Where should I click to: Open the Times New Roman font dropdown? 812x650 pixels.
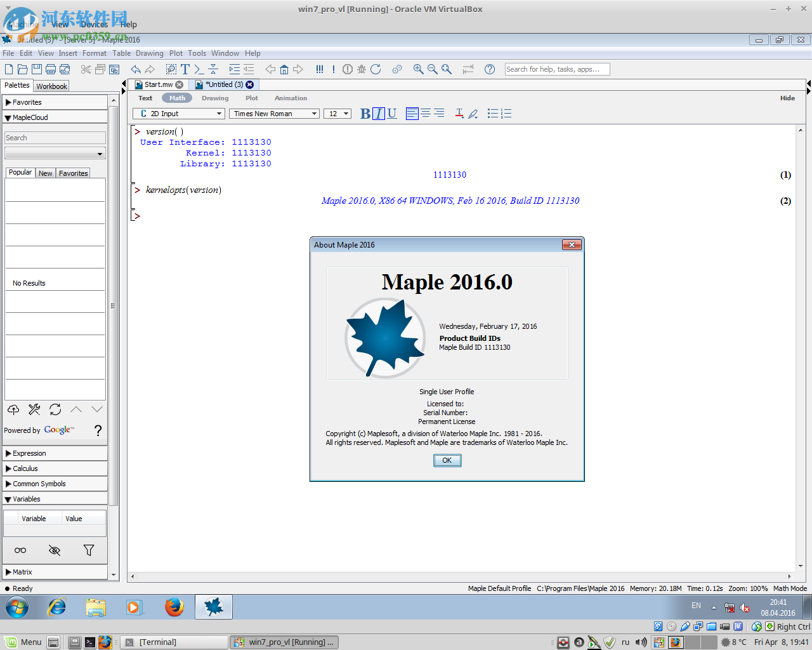pos(274,114)
